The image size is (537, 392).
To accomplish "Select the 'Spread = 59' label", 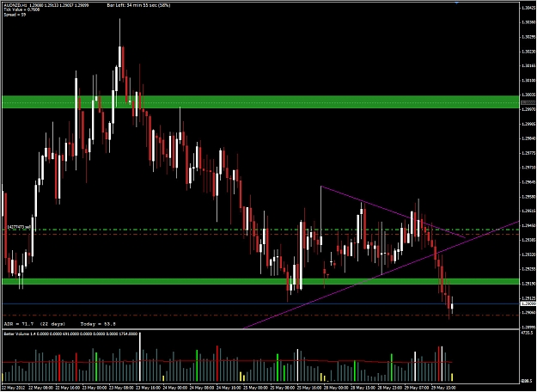I will [15, 15].
